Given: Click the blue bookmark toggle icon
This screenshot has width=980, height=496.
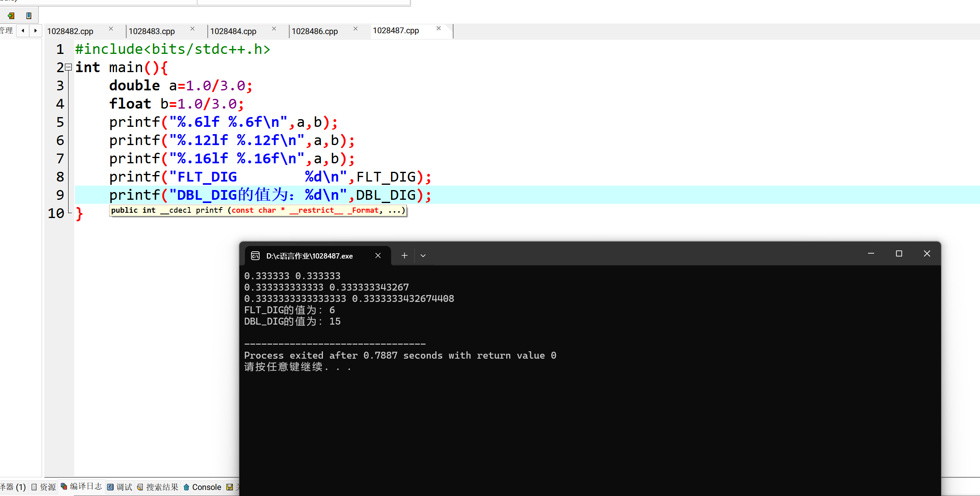Looking at the screenshot, I should click(x=29, y=16).
